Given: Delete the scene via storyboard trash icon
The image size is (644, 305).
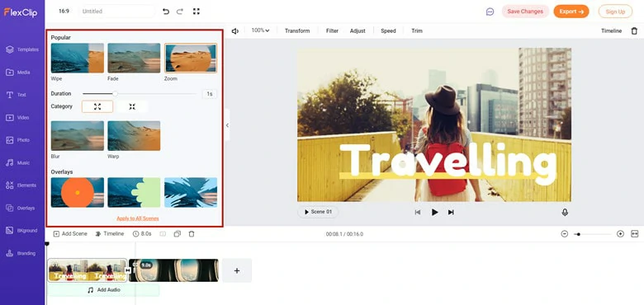Looking at the screenshot, I should click(x=192, y=234).
